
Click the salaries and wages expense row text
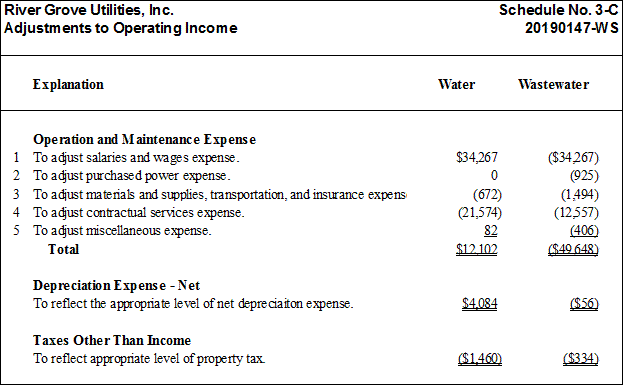136,158
